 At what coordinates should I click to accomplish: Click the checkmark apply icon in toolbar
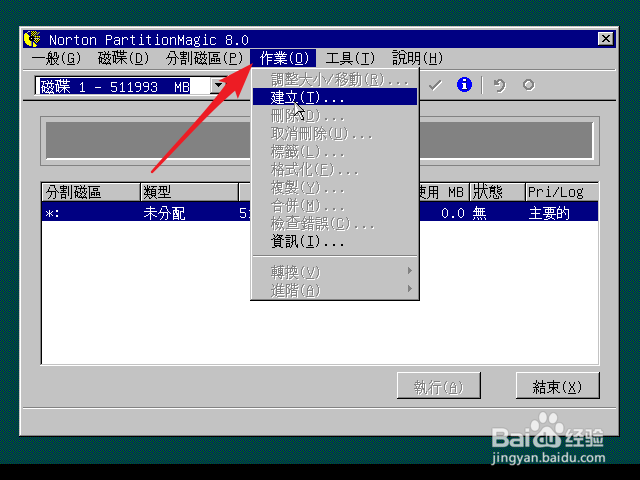click(435, 85)
